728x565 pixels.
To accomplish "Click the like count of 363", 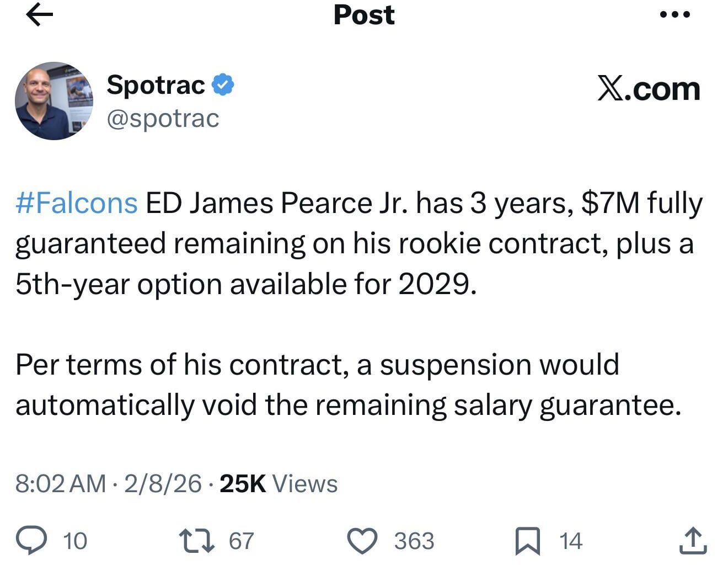I will [x=414, y=541].
